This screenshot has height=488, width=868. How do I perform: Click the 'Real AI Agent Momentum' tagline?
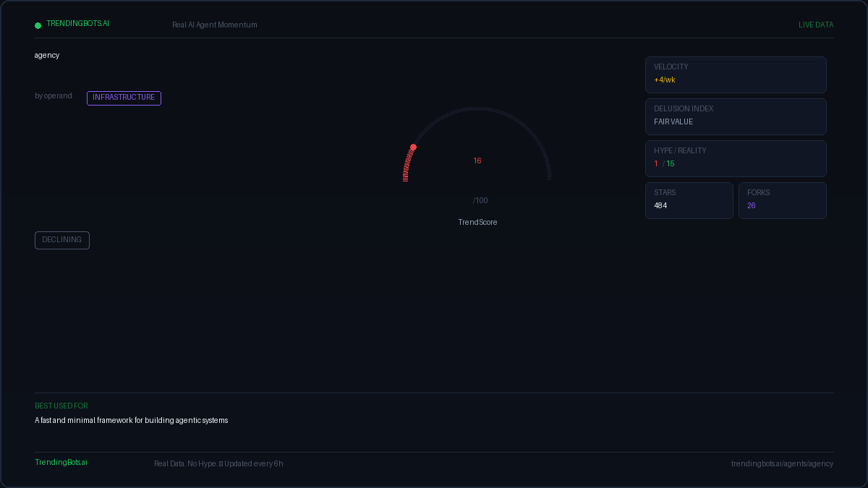pyautogui.click(x=214, y=25)
